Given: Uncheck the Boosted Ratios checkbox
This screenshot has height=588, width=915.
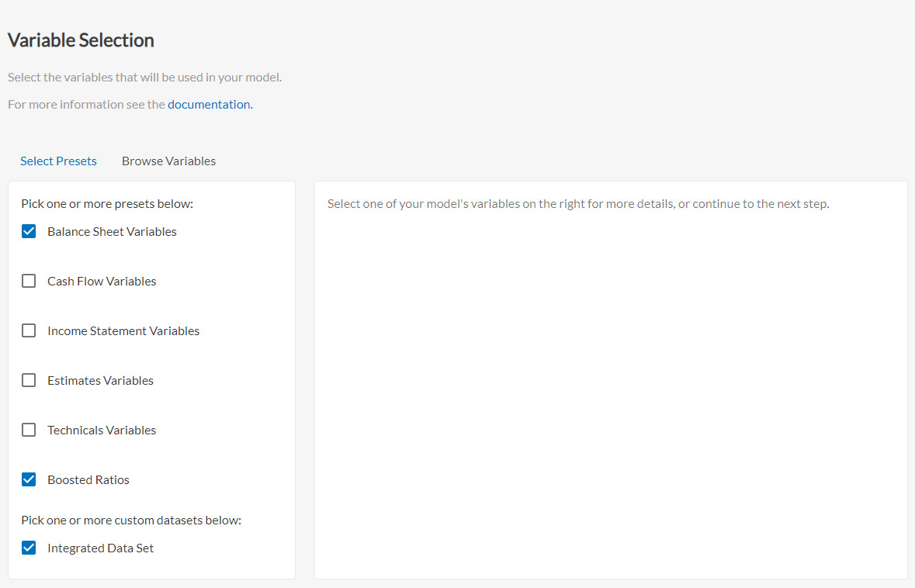Looking at the screenshot, I should [x=29, y=479].
